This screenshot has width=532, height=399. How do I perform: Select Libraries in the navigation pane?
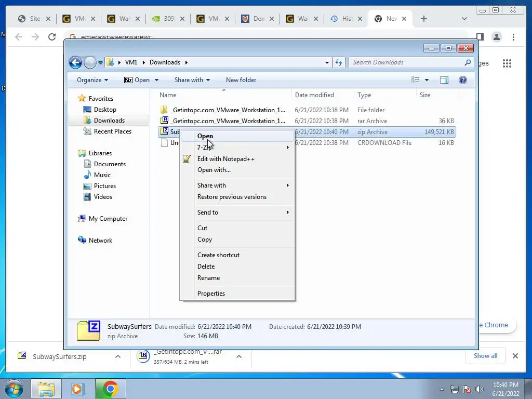tap(100, 153)
